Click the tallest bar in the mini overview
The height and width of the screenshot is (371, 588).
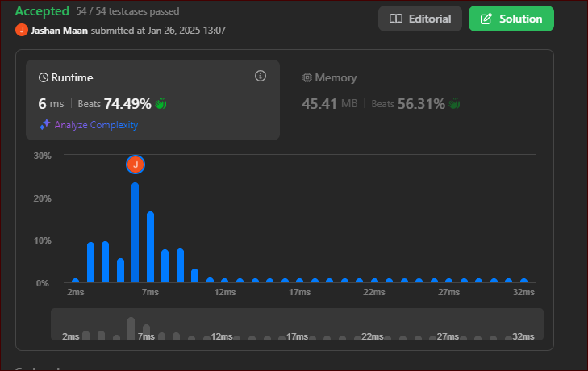tap(131, 328)
